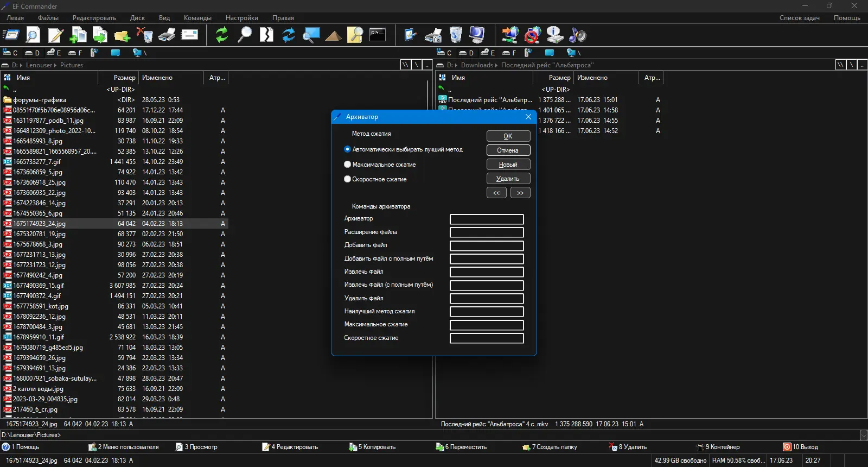Close the Архиватор dialog
This screenshot has height=467, width=868.
point(528,117)
